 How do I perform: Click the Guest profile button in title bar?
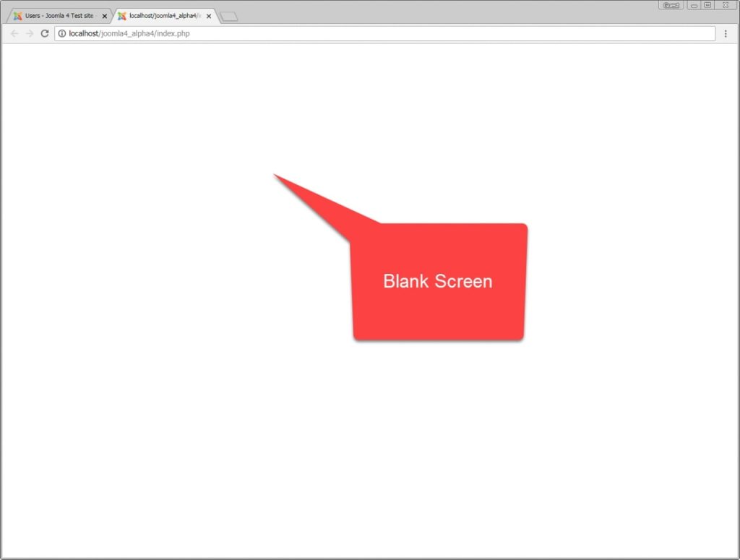(x=671, y=5)
